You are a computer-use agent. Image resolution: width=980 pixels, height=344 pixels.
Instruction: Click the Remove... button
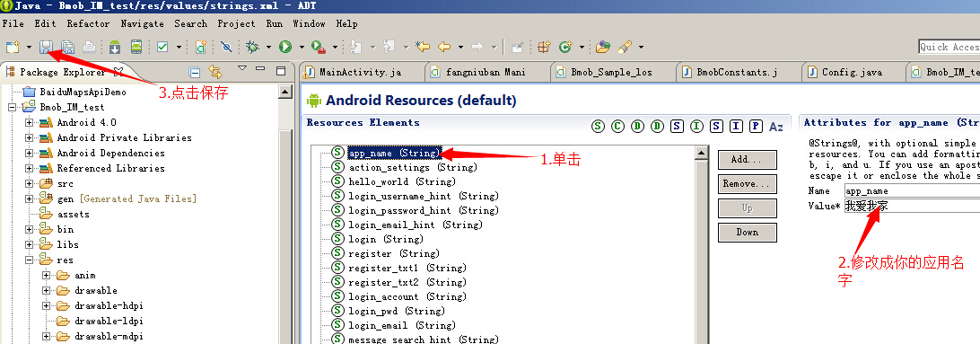(747, 184)
